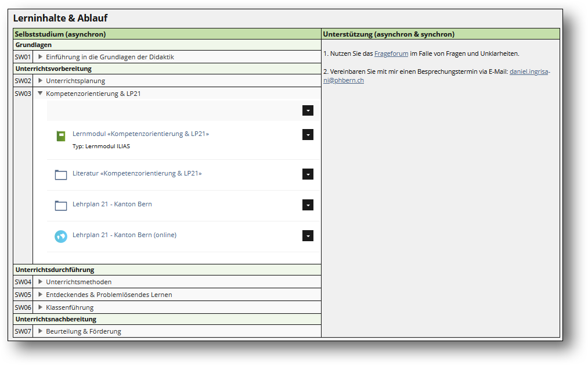Click the green Lernmodul ILIAS book icon

(x=61, y=136)
